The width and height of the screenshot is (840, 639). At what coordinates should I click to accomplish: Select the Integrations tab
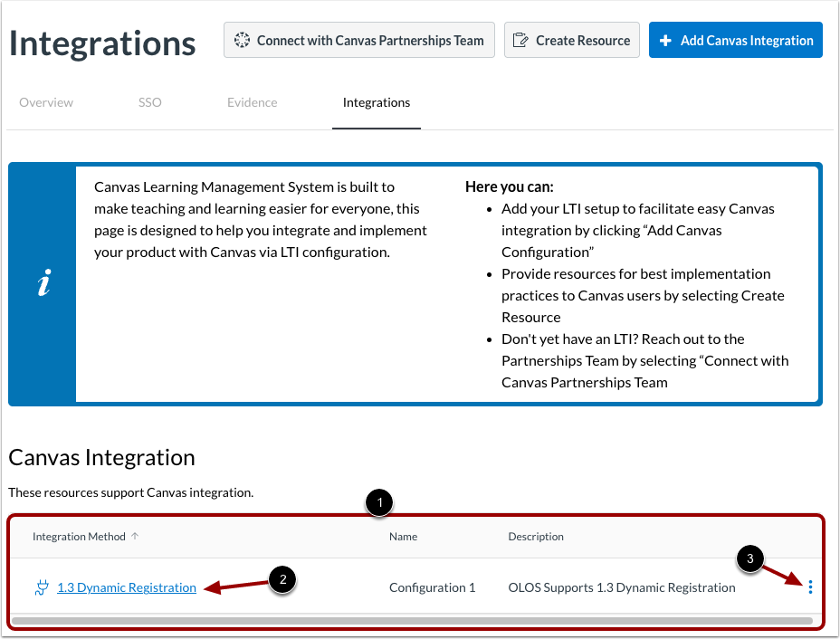377,102
